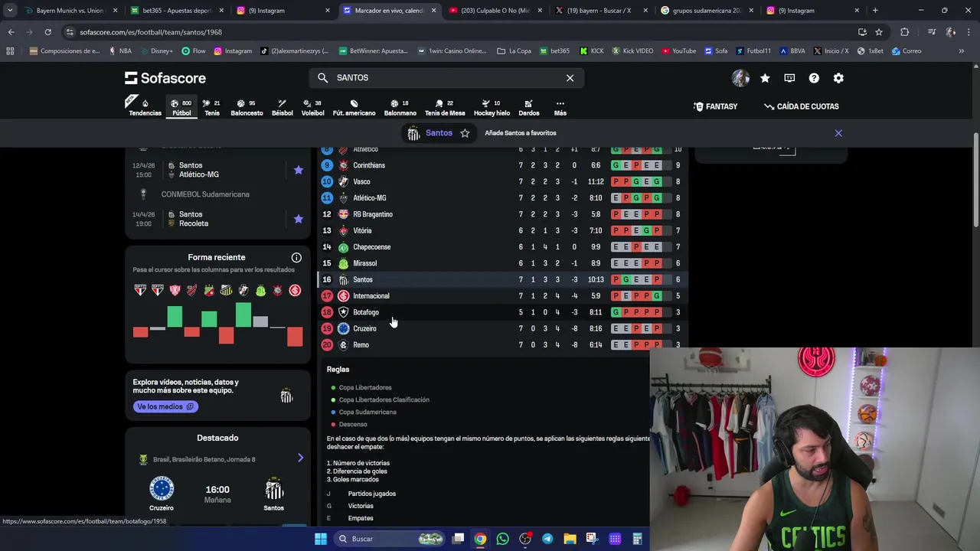Image resolution: width=980 pixels, height=551 pixels.
Task: Select the Balonmano sports tab
Action: tap(400, 107)
